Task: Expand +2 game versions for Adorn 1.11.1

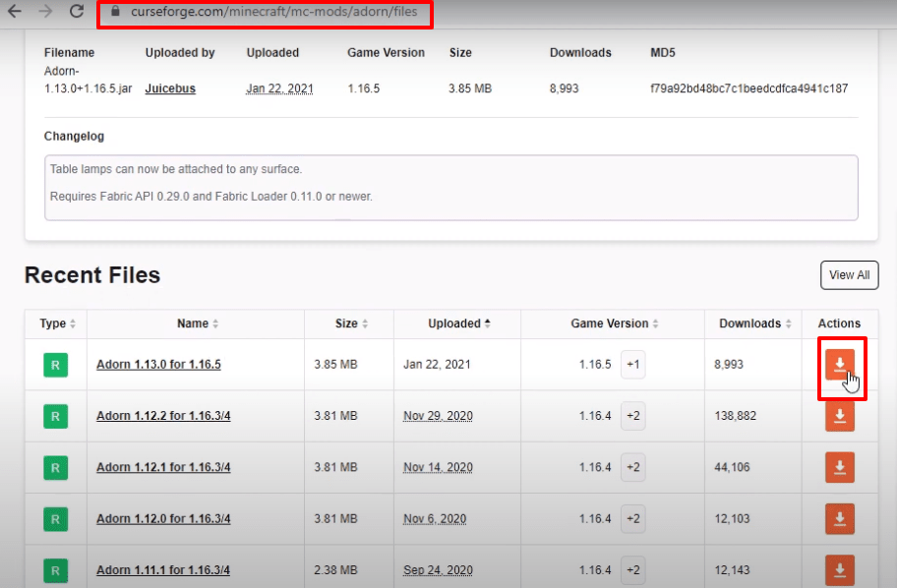Action: [x=633, y=569]
